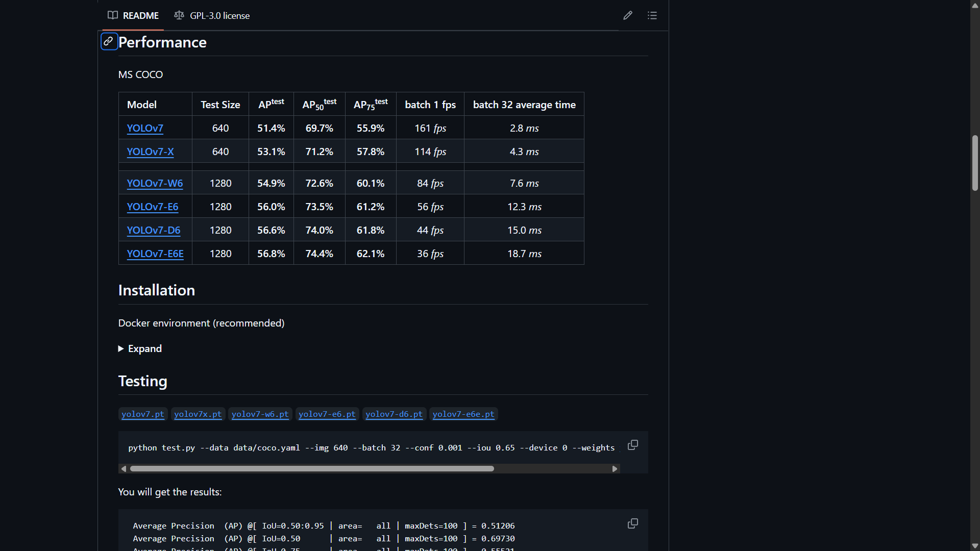The image size is (980, 551).
Task: Click the '2.8 ms' cell
Action: tap(524, 128)
